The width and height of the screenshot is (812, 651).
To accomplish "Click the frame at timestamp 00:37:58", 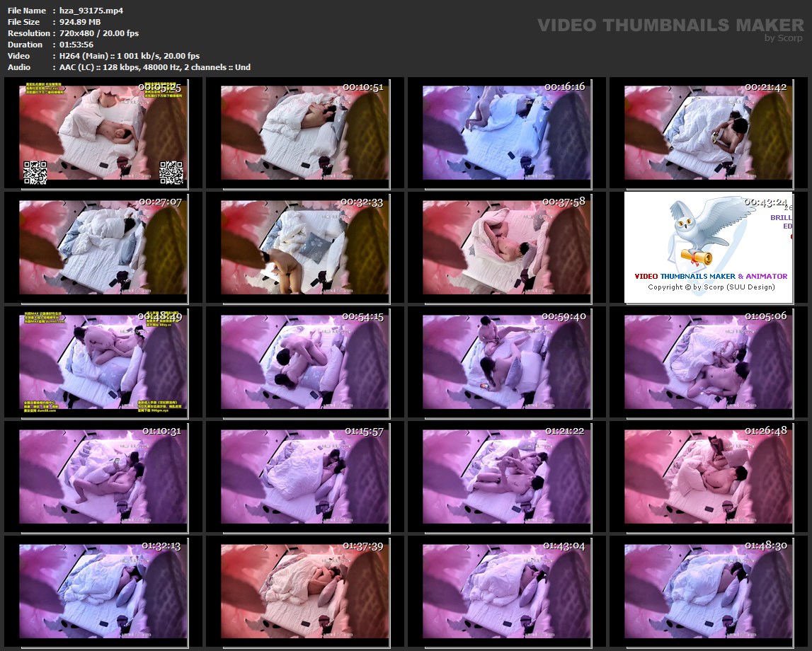I will coord(507,248).
